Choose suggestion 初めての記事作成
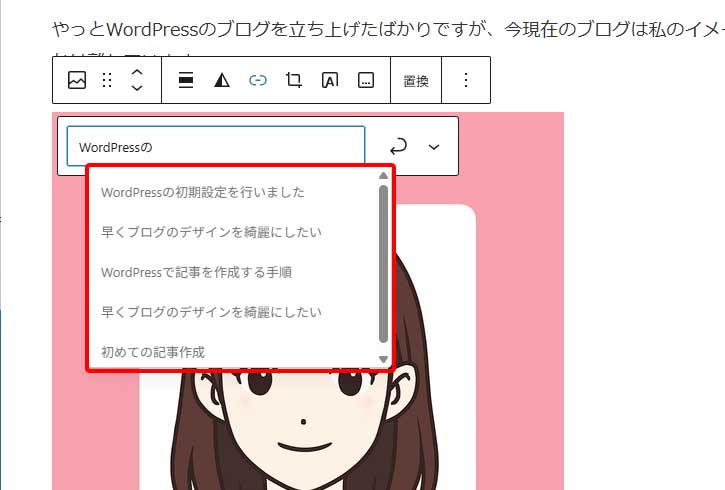This screenshot has height=490, width=725. 153,352
